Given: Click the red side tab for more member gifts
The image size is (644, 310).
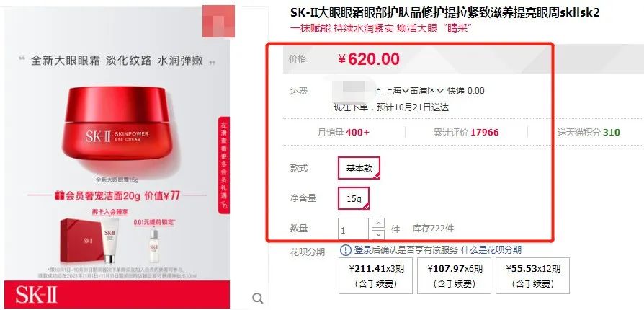Looking at the screenshot, I should [x=224, y=165].
